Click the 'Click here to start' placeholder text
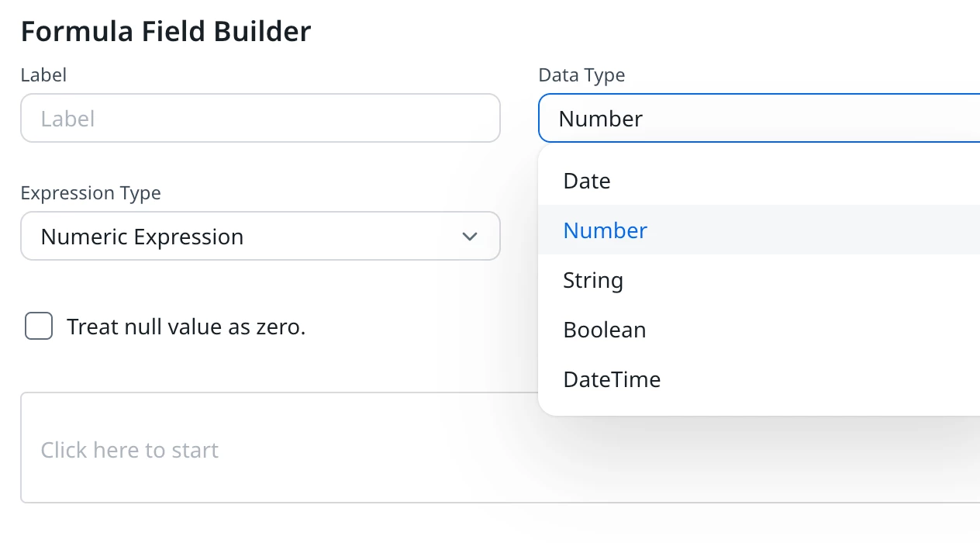This screenshot has height=543, width=980. coord(129,450)
